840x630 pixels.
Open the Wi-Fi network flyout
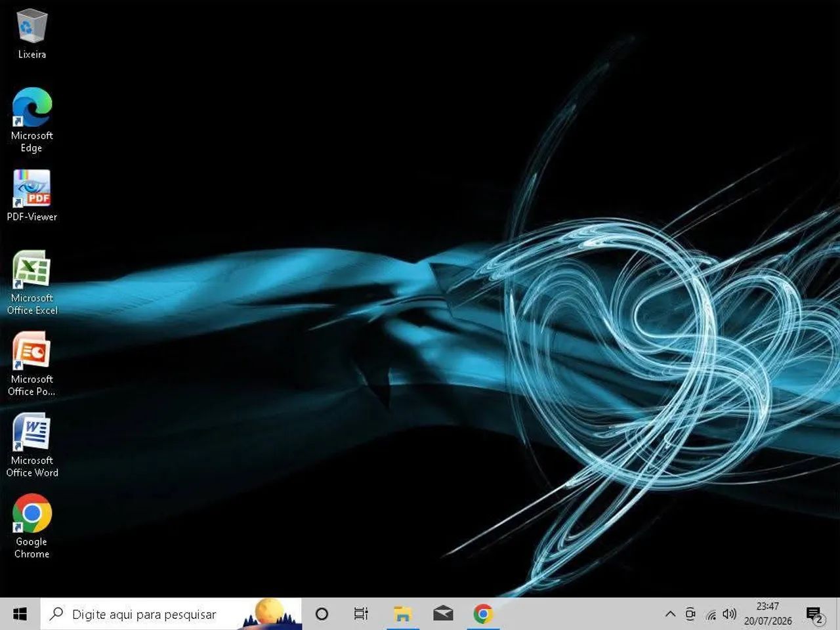pos(711,614)
